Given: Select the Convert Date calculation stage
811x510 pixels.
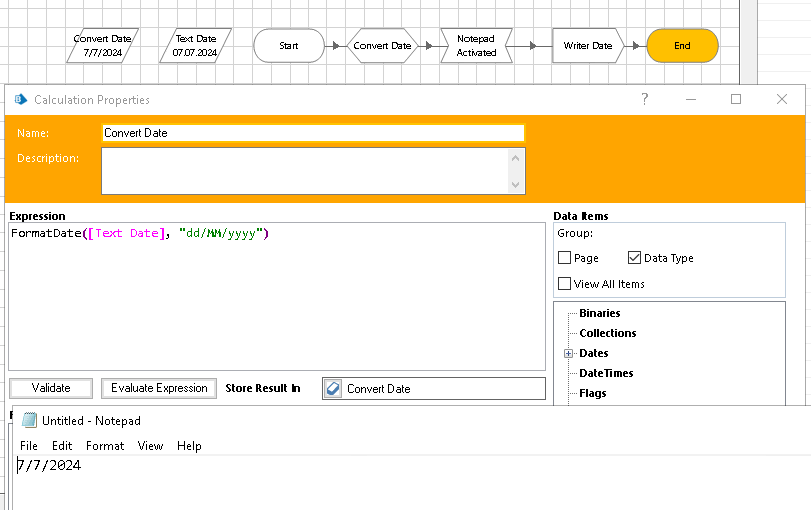Looking at the screenshot, I should (382, 46).
